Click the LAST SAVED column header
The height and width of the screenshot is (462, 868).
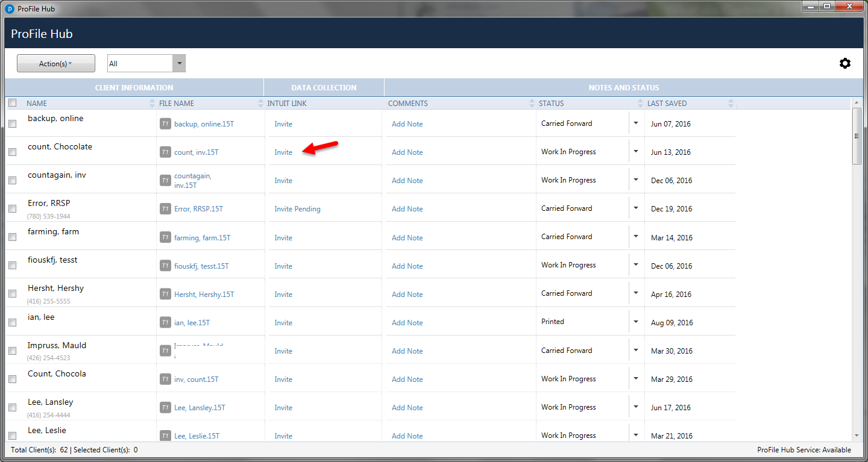coord(667,103)
